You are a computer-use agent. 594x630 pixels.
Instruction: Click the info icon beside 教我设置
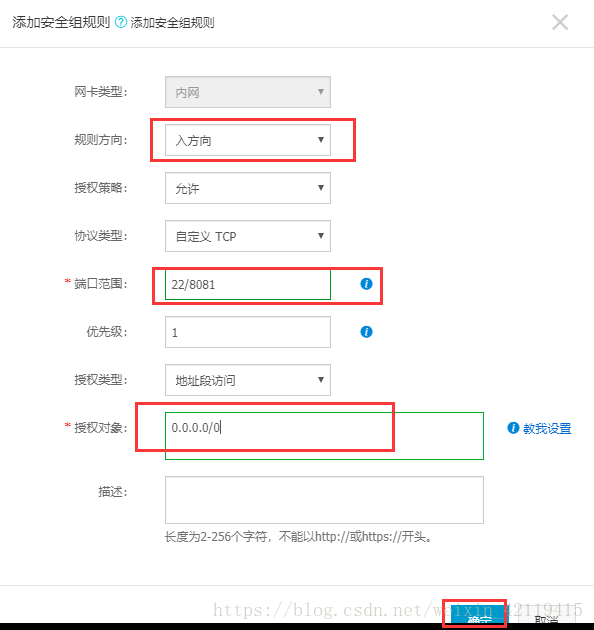click(x=513, y=428)
